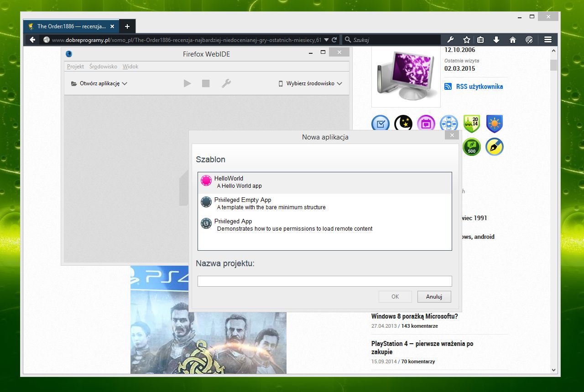Click the Stop button in WebIDE toolbar
This screenshot has width=584, height=392.
206,83
